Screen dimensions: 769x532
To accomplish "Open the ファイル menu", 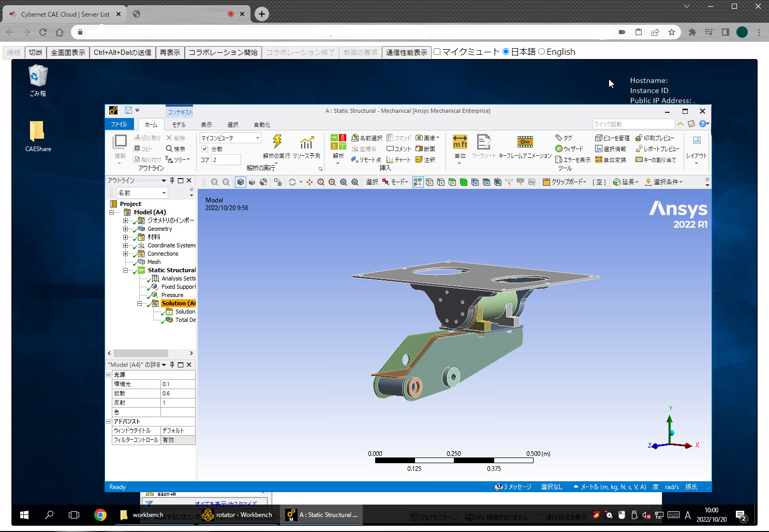I will pos(119,125).
